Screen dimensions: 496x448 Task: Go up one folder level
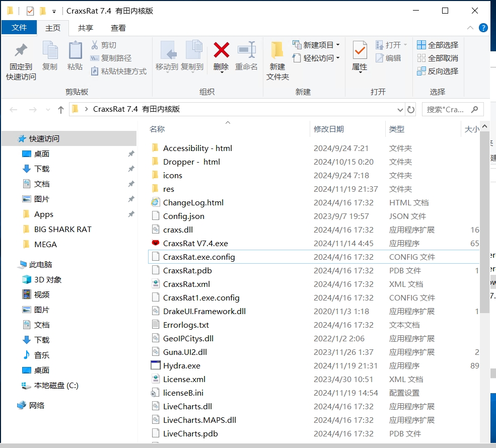[x=61, y=110]
